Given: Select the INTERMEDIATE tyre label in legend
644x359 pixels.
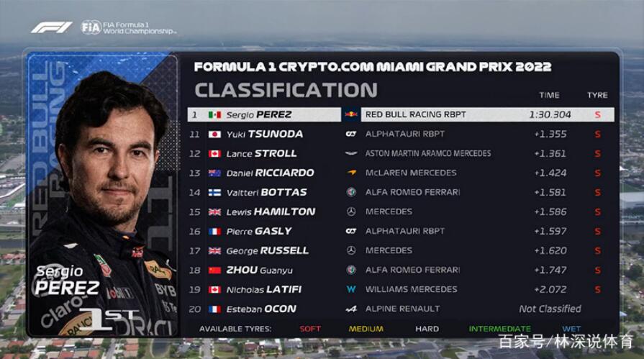Looking at the screenshot, I should (x=500, y=329).
